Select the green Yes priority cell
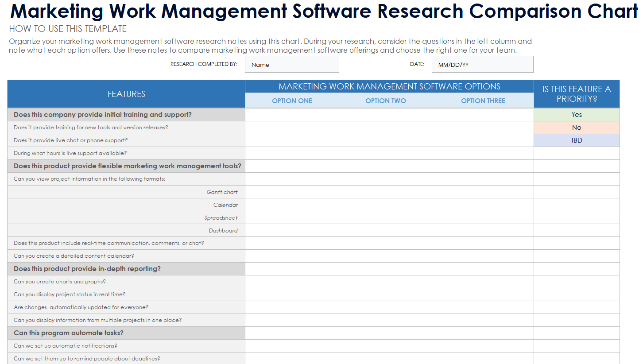This screenshot has height=364, width=643. pos(577,115)
